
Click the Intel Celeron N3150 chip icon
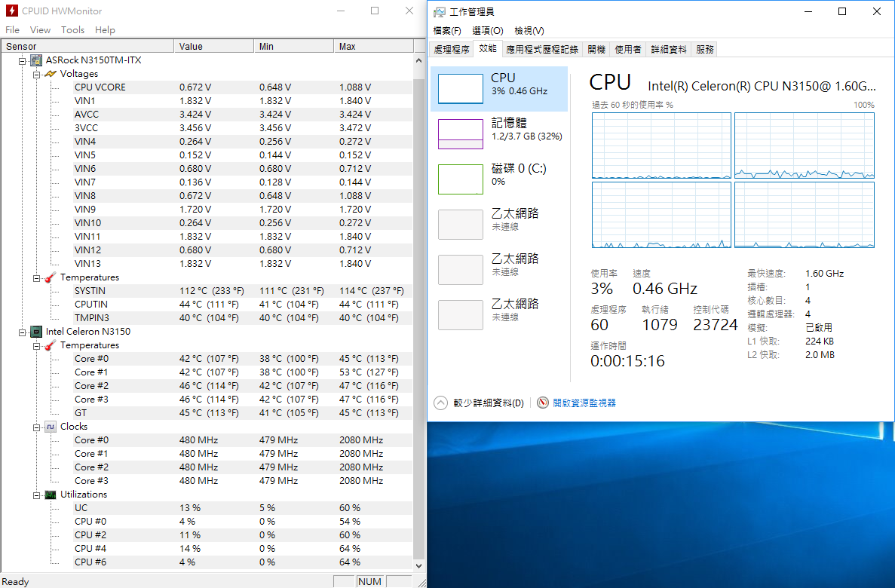[x=36, y=332]
